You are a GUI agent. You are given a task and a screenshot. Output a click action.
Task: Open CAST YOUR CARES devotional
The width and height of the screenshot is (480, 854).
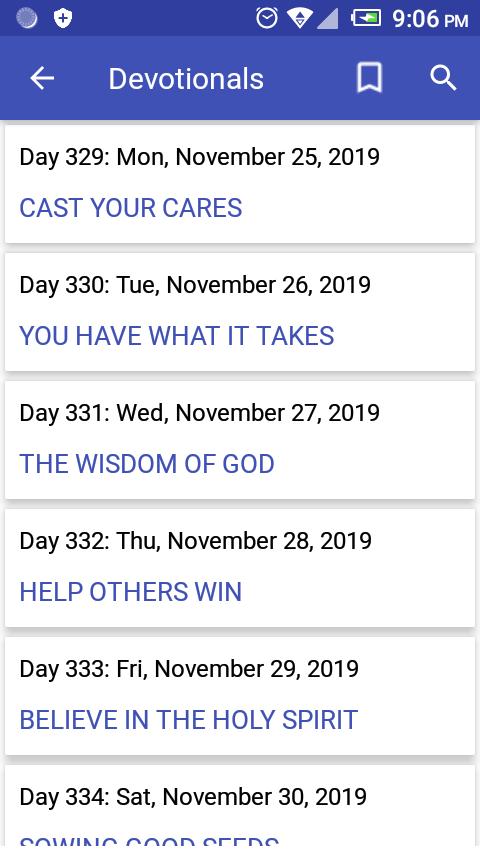[x=131, y=208]
